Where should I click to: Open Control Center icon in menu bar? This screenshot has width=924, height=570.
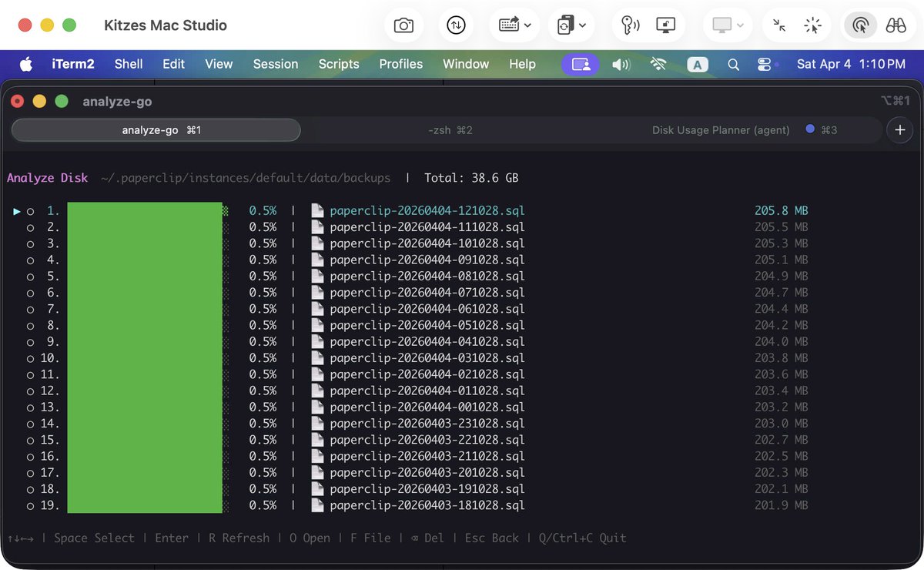point(765,65)
